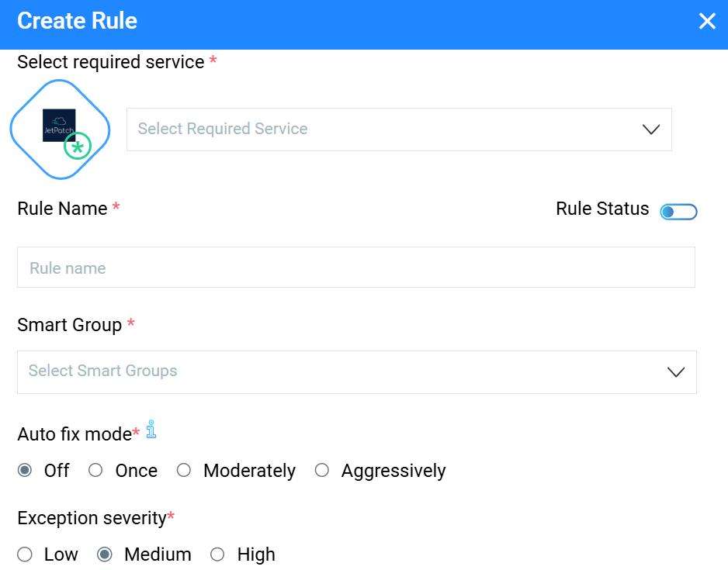Click the Smart Groups dropdown chevron arrow
Screen dimensions: 728x570
pyautogui.click(x=676, y=372)
